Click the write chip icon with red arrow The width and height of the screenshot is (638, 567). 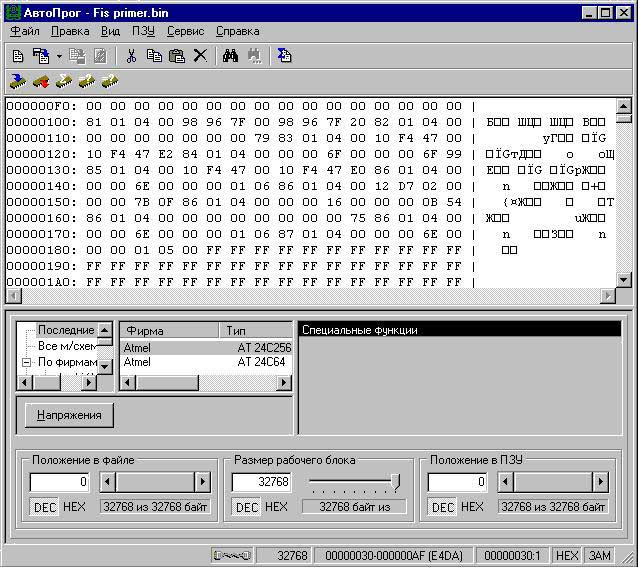point(41,81)
